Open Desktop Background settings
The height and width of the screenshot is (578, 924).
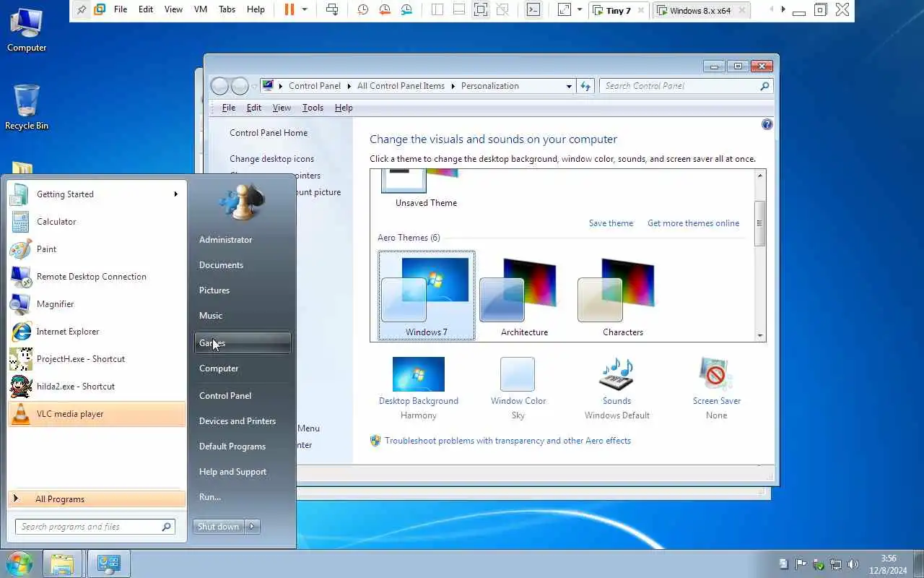(x=419, y=388)
